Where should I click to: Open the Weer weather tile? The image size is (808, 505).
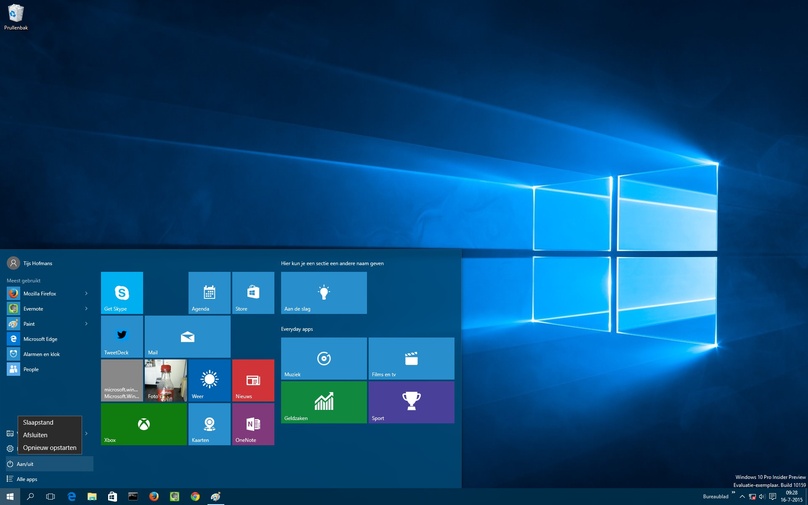point(209,380)
